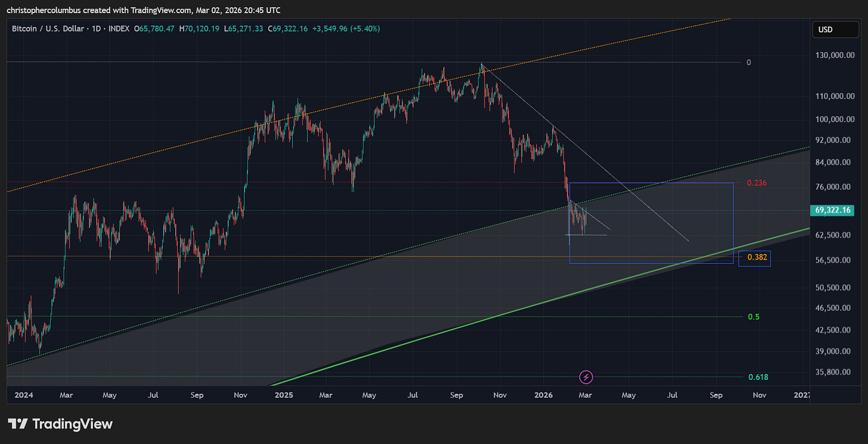This screenshot has height=444, width=868.
Task: Select the 0.382 Fibonacci level label
Action: [x=757, y=257]
